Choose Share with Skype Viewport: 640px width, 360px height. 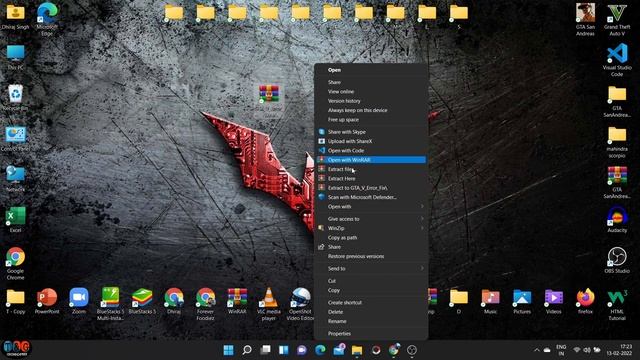point(371,132)
